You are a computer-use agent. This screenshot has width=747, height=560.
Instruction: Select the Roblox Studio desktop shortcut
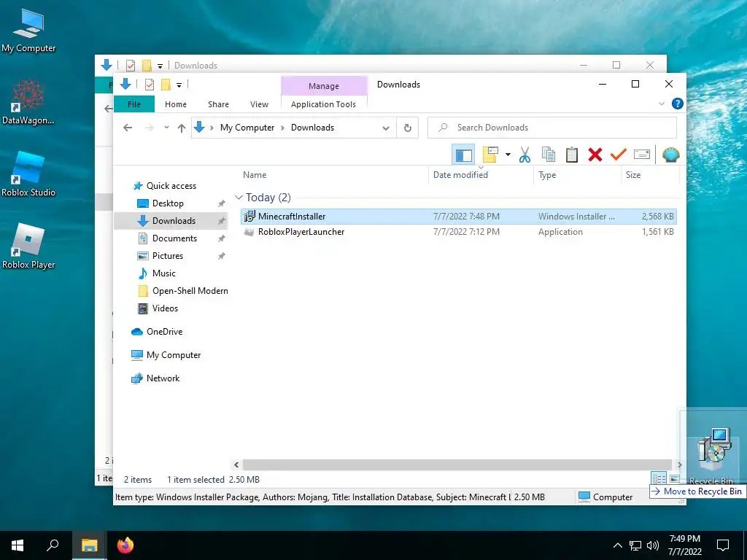[x=28, y=174]
